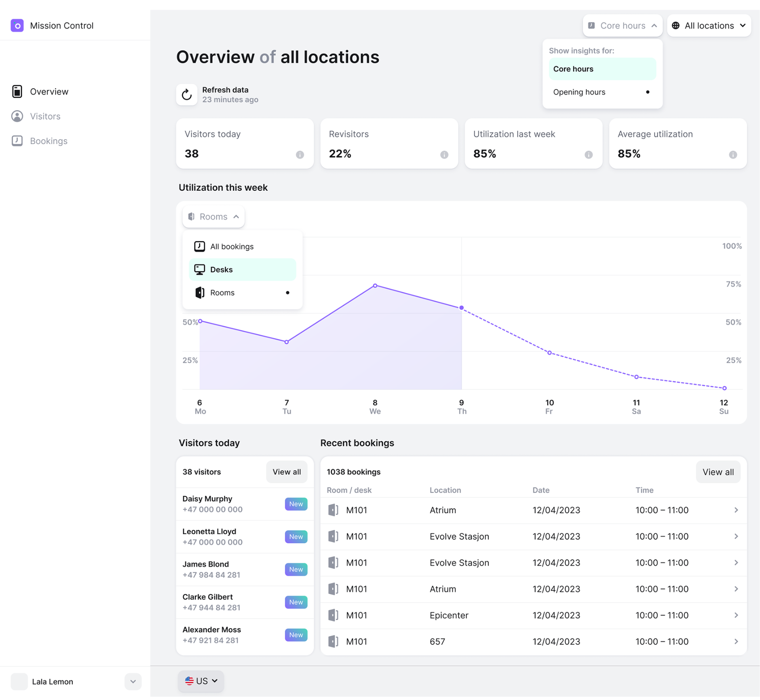Click the Mission Control logo icon
760x700 pixels.
(x=17, y=25)
